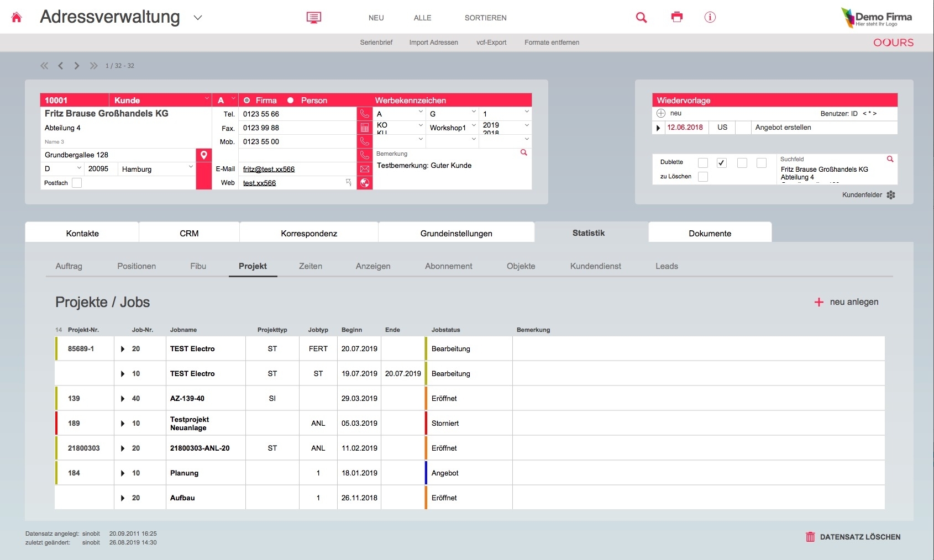Click the magnifier in the Suchfeld box
934x560 pixels.
point(890,159)
